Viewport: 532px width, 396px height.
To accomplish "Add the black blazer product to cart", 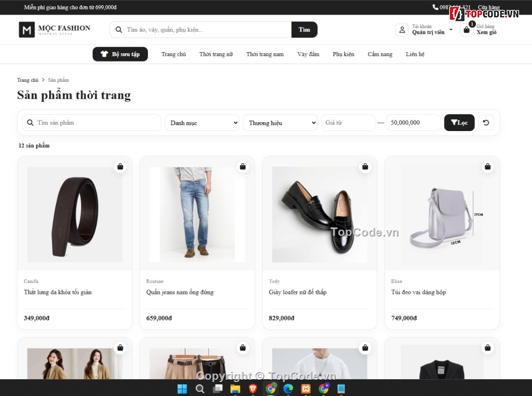I will [488, 348].
